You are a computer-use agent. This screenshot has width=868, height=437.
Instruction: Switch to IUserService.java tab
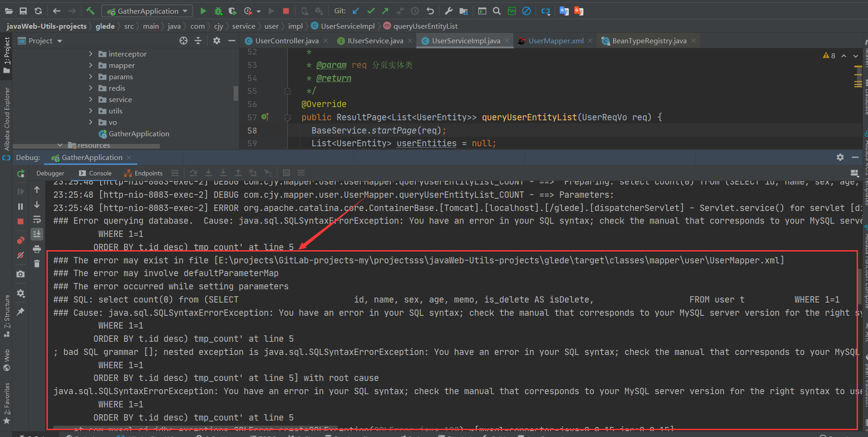click(x=375, y=41)
